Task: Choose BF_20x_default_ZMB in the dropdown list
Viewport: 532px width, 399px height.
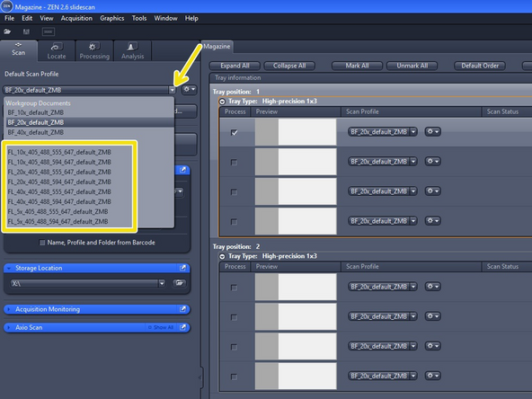Action: (x=90, y=122)
